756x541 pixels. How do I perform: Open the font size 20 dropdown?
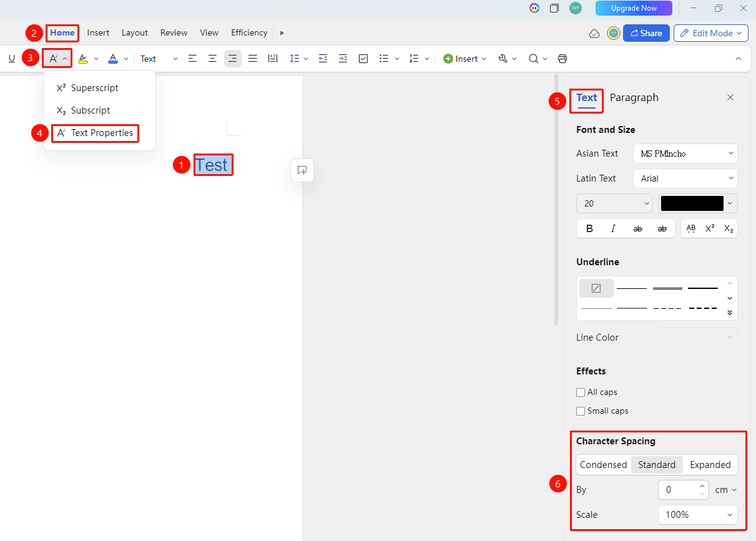615,203
